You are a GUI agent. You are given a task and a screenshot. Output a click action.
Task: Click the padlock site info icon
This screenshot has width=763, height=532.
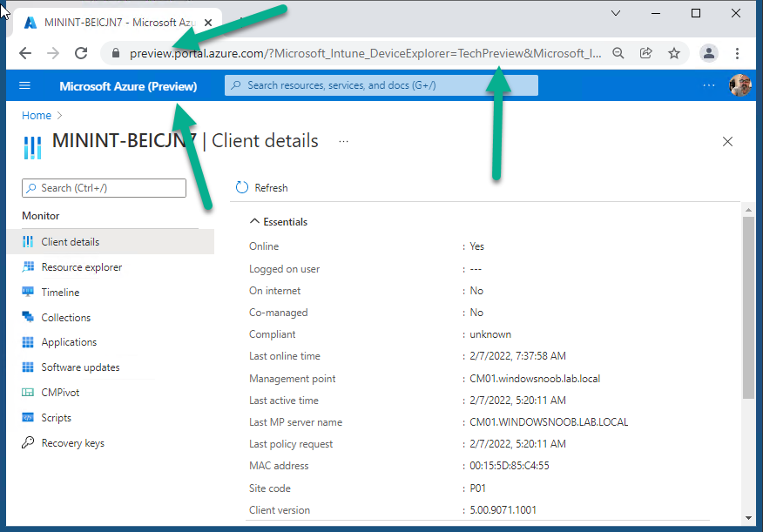[115, 53]
